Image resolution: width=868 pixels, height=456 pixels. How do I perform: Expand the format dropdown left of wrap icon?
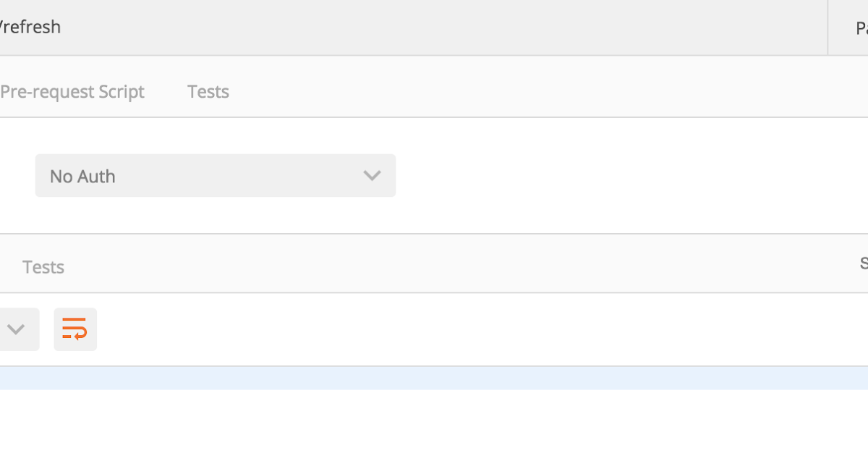click(x=17, y=329)
